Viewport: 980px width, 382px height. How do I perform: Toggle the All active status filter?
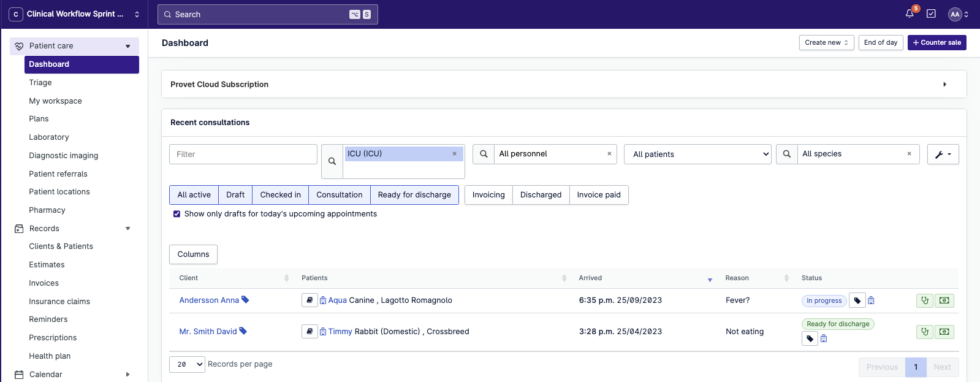194,195
